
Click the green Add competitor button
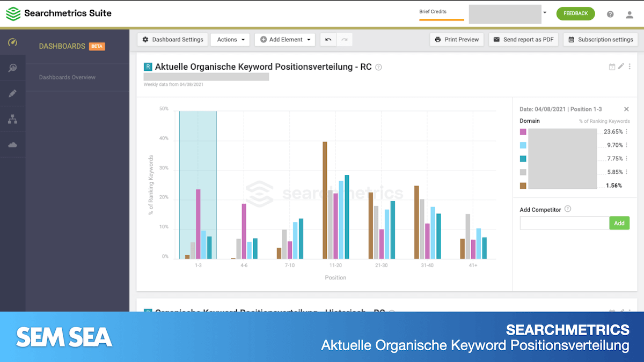[619, 223]
